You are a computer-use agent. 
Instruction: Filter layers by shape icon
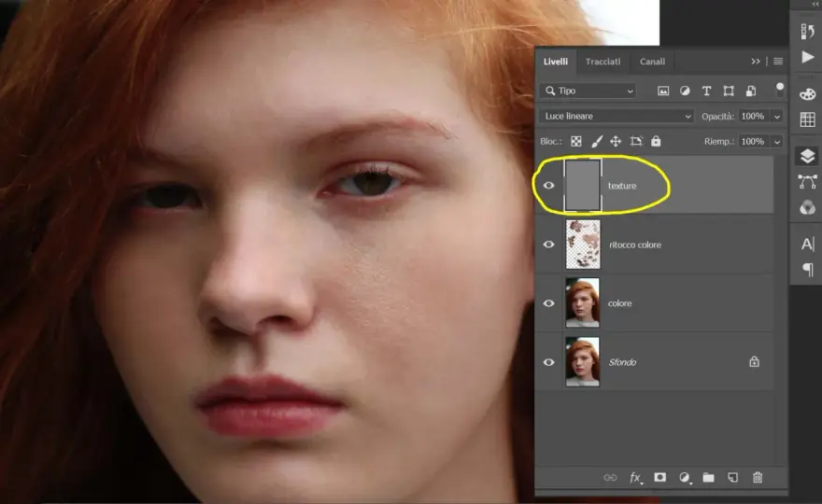coord(729,91)
